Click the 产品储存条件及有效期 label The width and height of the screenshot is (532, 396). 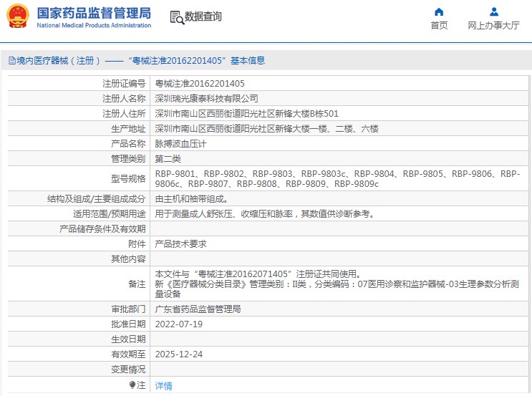(102, 228)
